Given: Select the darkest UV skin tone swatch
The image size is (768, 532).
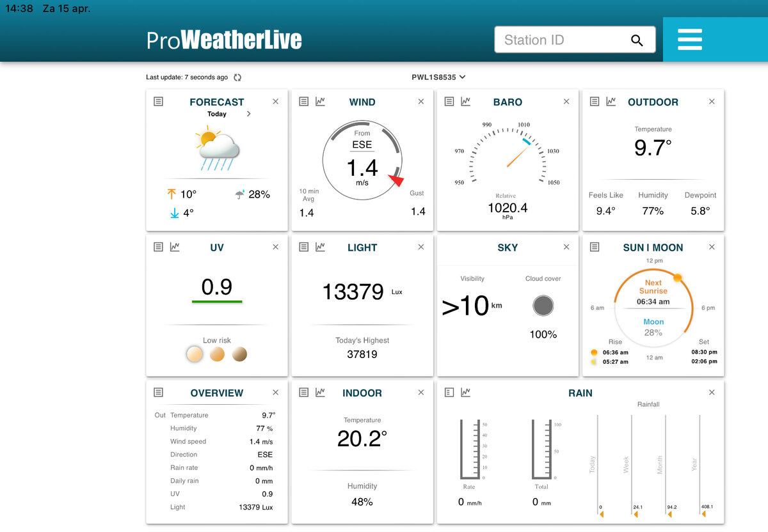Looking at the screenshot, I should 239,354.
